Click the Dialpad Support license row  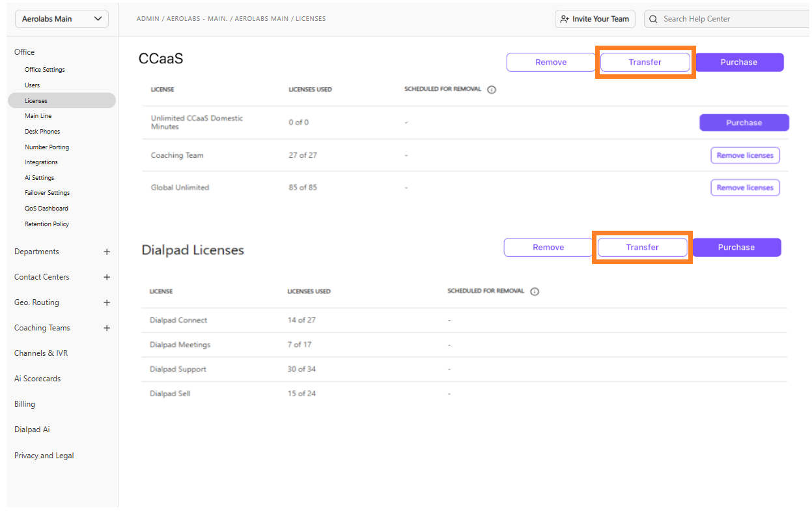click(x=464, y=370)
